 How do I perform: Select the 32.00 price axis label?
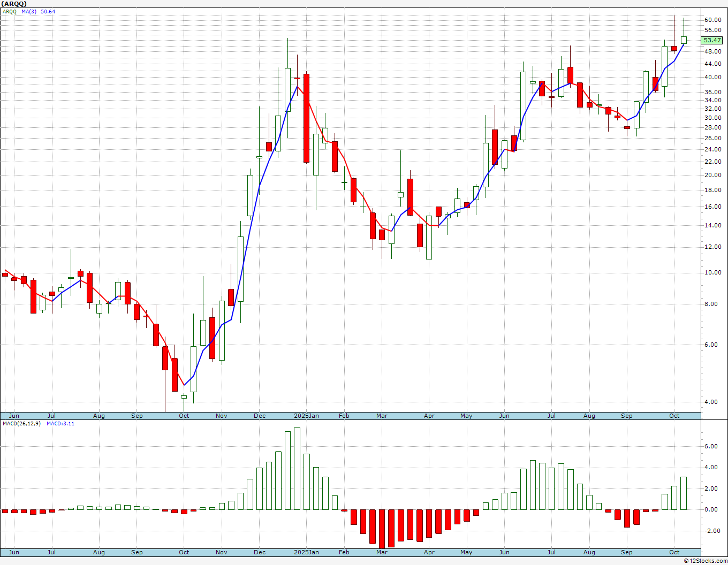[x=712, y=109]
